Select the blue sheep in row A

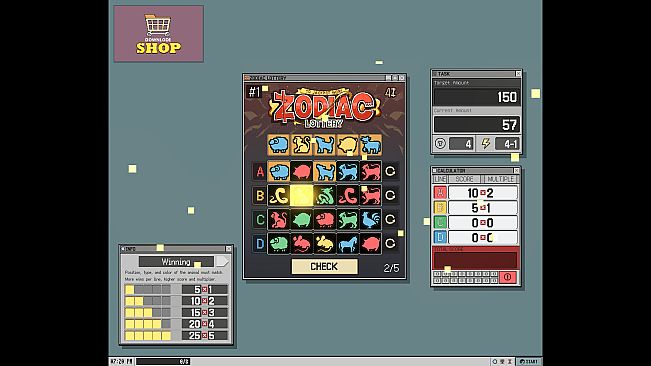(279, 171)
